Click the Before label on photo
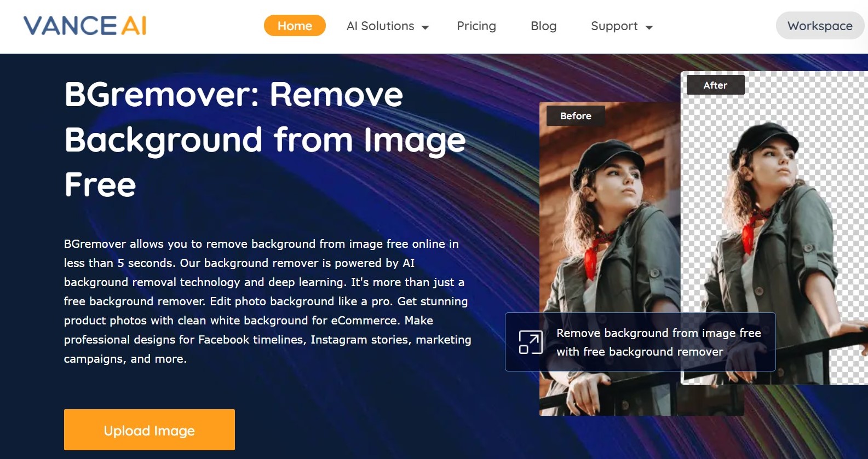868x459 pixels. [x=576, y=116]
